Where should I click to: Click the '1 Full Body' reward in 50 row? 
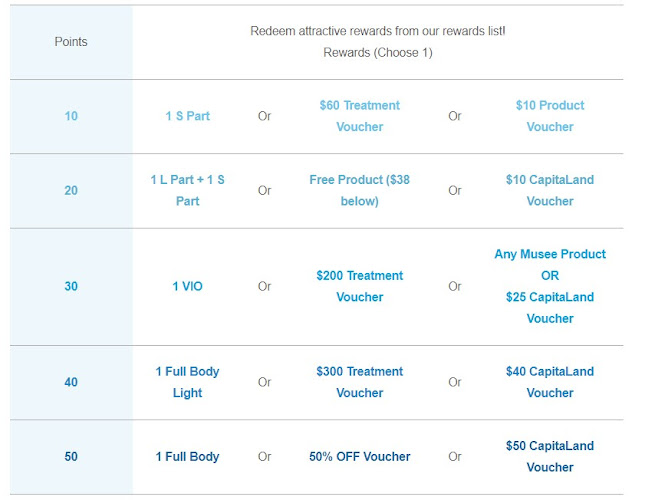pos(188,456)
